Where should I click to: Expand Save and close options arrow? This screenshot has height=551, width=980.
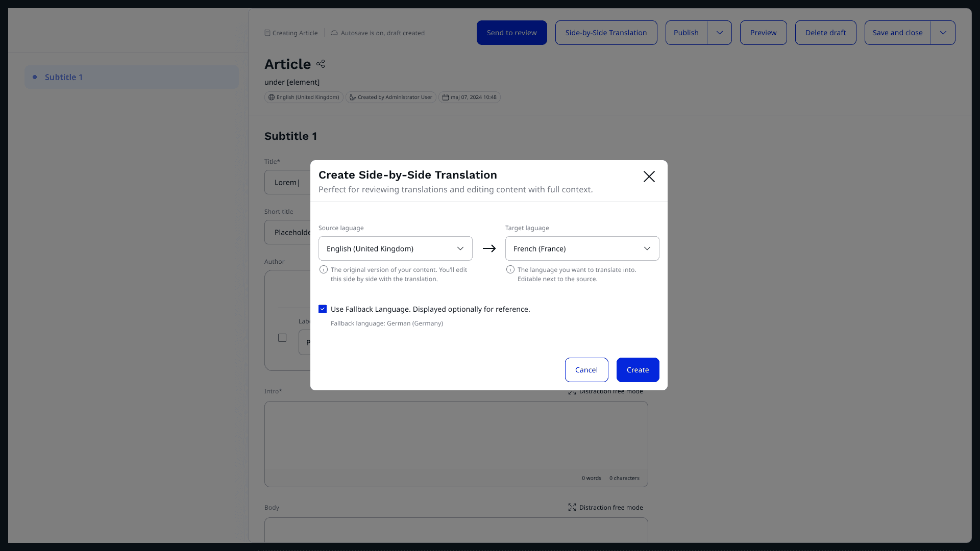[x=943, y=33]
